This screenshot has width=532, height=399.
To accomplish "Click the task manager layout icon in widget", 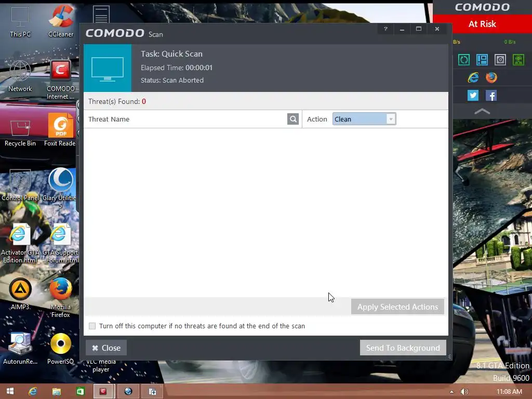I will 482,60.
